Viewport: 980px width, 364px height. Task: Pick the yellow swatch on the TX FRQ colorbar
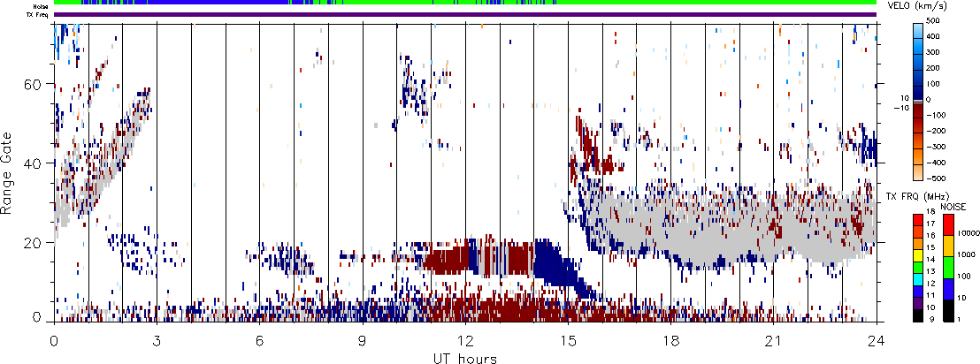point(918,256)
